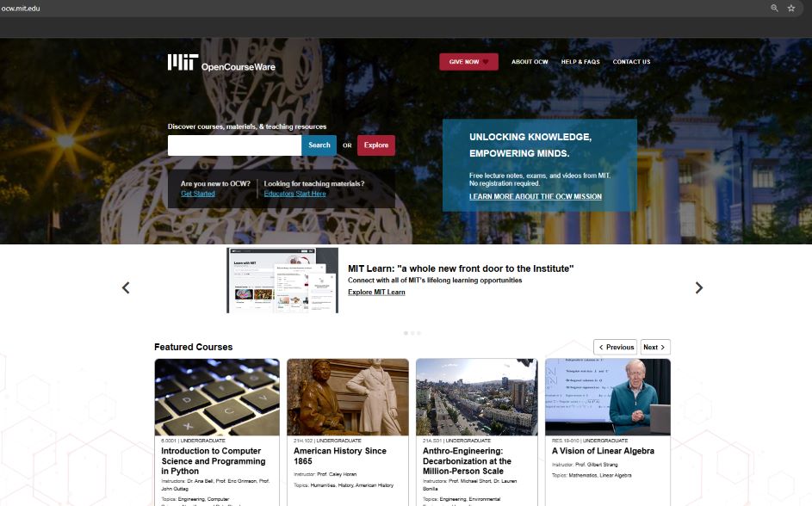The height and width of the screenshot is (506, 812).
Task: Show previous featured courses
Action: [616, 347]
